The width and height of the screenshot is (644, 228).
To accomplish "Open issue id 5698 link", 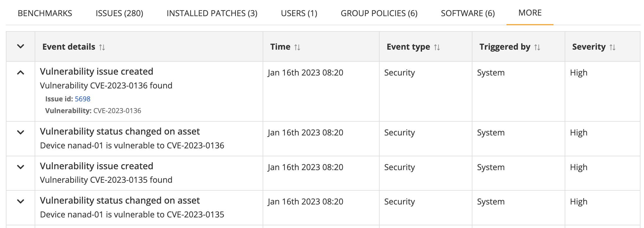I will click(83, 99).
